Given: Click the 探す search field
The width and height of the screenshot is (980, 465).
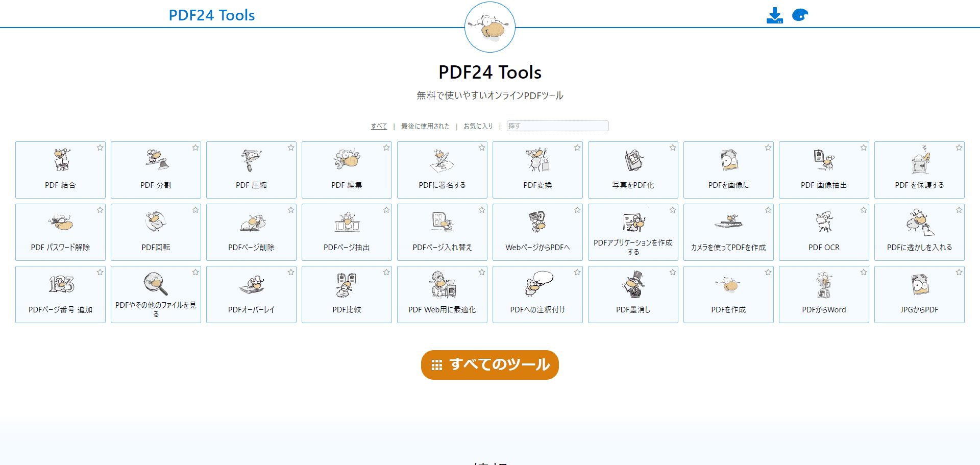Looking at the screenshot, I should 557,126.
